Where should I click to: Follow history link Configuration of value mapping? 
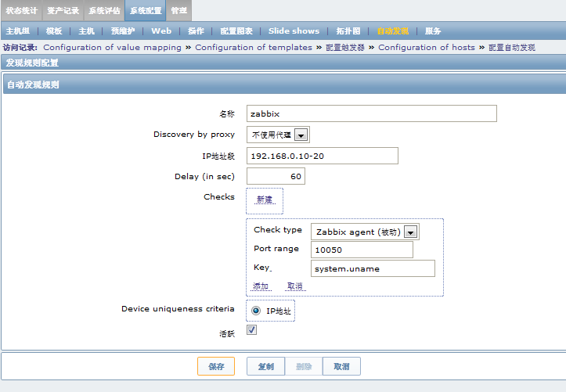coord(112,48)
